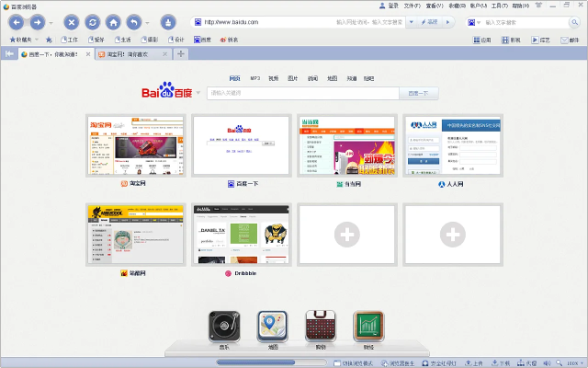Click the back navigation arrow button
This screenshot has height=368, width=588.
pos(17,21)
